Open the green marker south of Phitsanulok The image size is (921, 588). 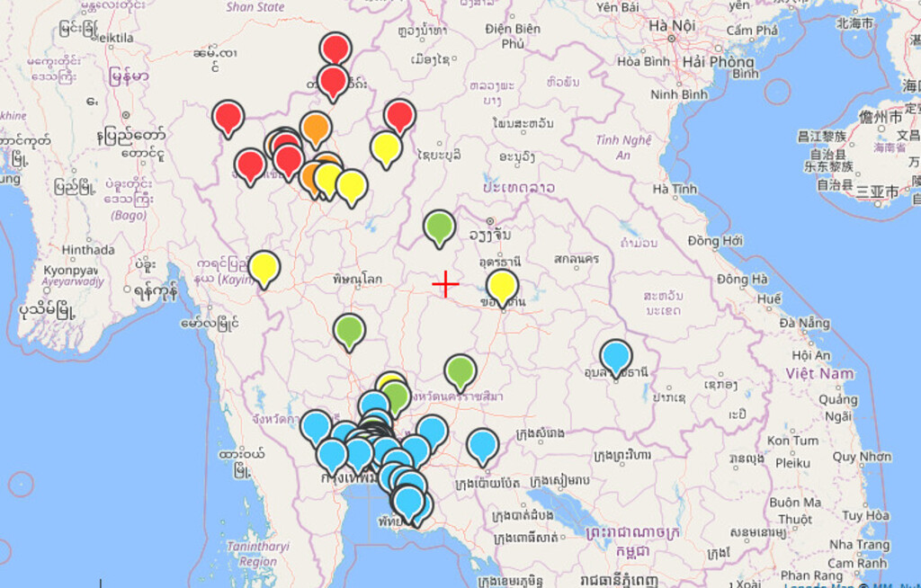coord(350,331)
